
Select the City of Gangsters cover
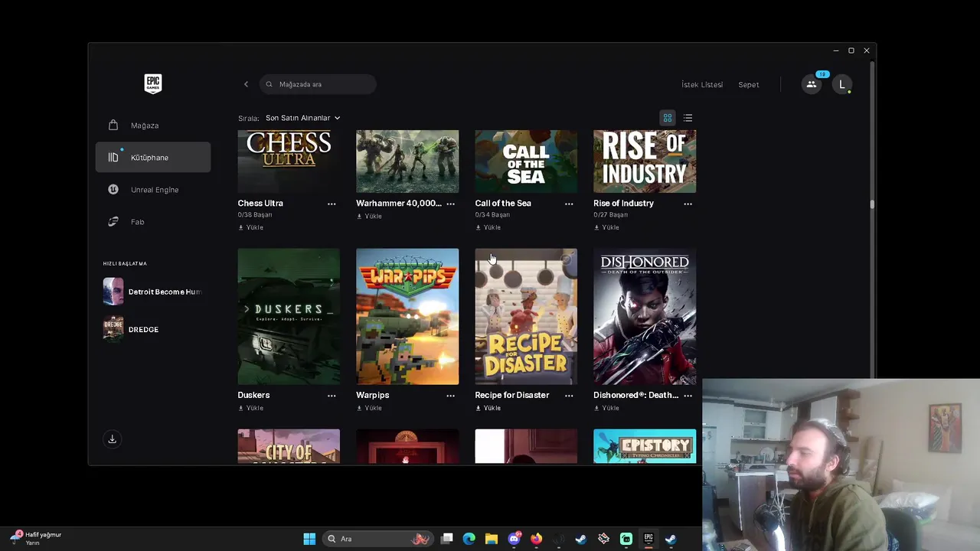click(289, 446)
